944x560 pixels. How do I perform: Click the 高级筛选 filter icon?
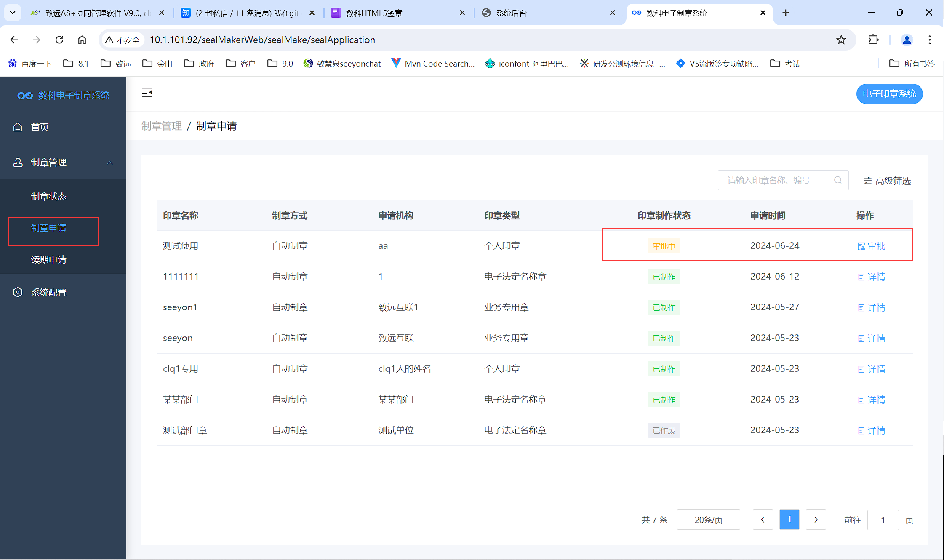tap(868, 181)
